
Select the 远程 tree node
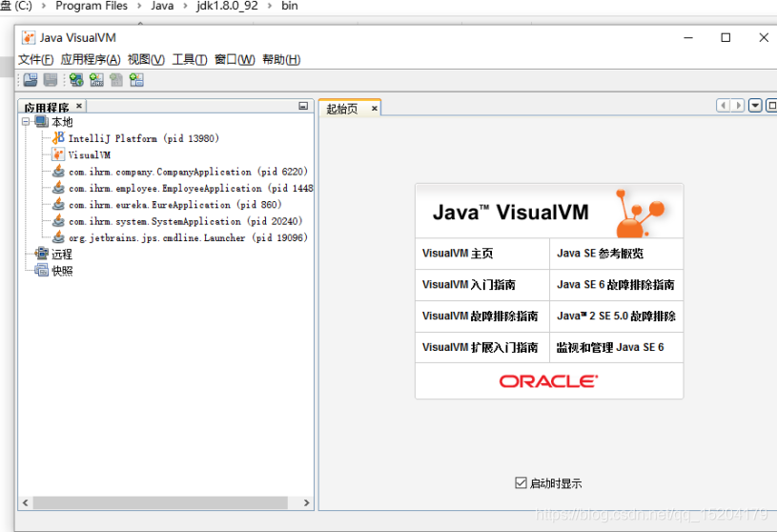62,255
